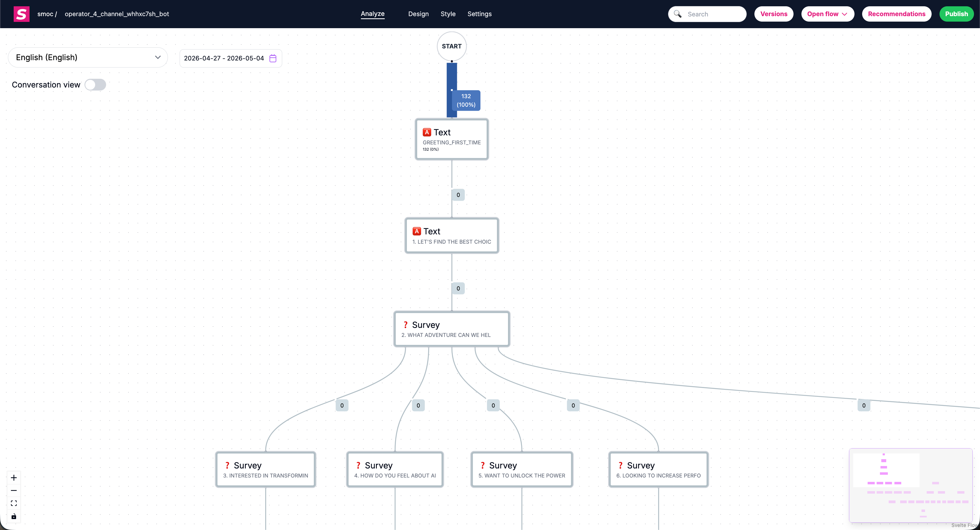
Task: Select the 6. LOOKING TO INCREASE PERFO node
Action: [658, 470]
